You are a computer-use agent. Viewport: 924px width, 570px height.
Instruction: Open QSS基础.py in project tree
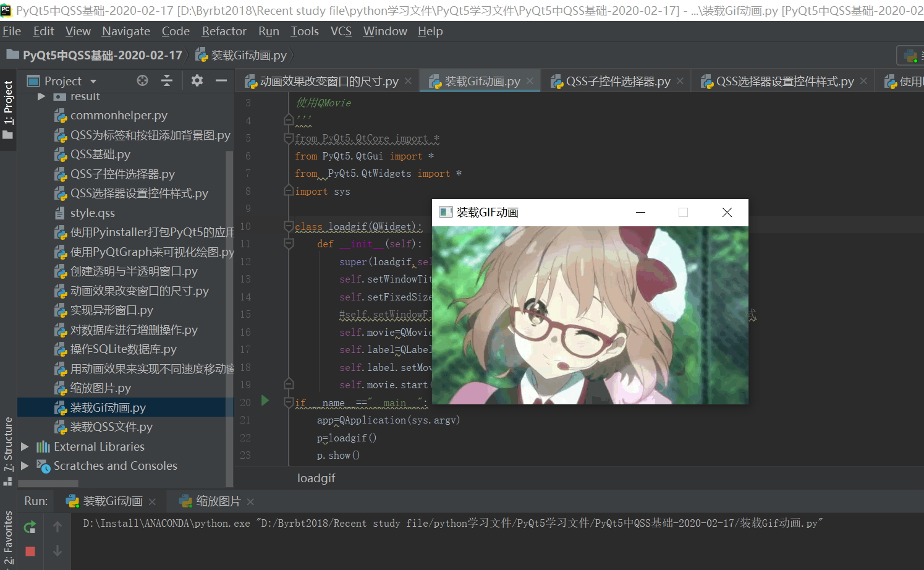[x=100, y=154]
